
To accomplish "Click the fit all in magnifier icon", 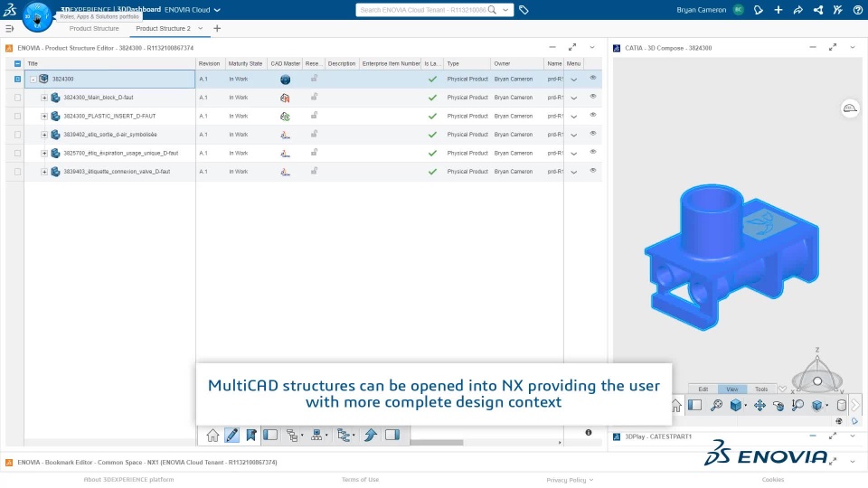I will (716, 406).
